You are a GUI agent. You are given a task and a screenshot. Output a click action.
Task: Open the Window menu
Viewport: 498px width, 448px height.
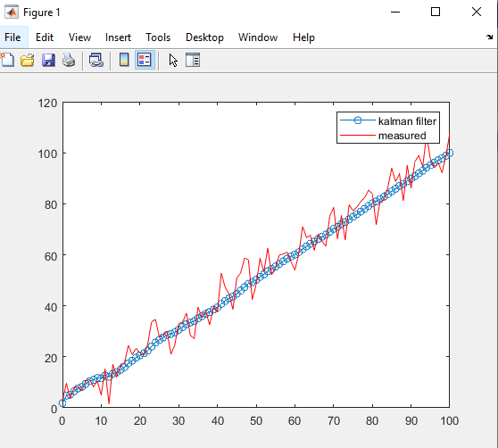tap(258, 37)
